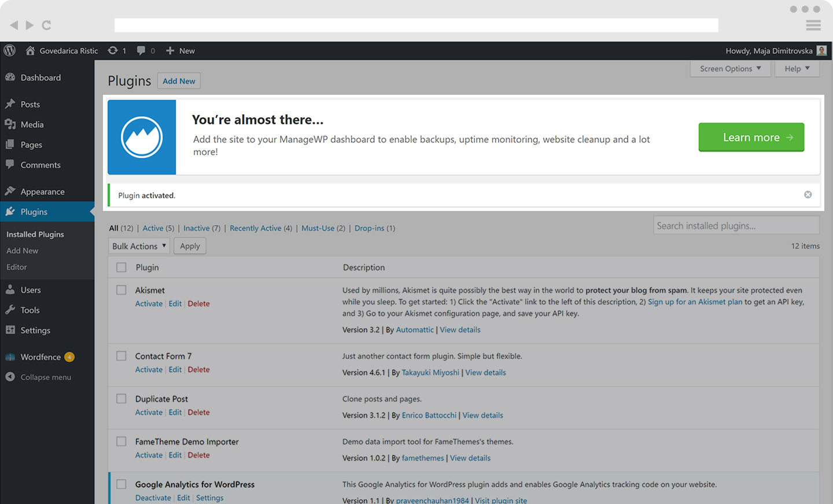This screenshot has height=504, width=833.
Task: Click the Add New button beside Plugins heading
Action: (179, 81)
